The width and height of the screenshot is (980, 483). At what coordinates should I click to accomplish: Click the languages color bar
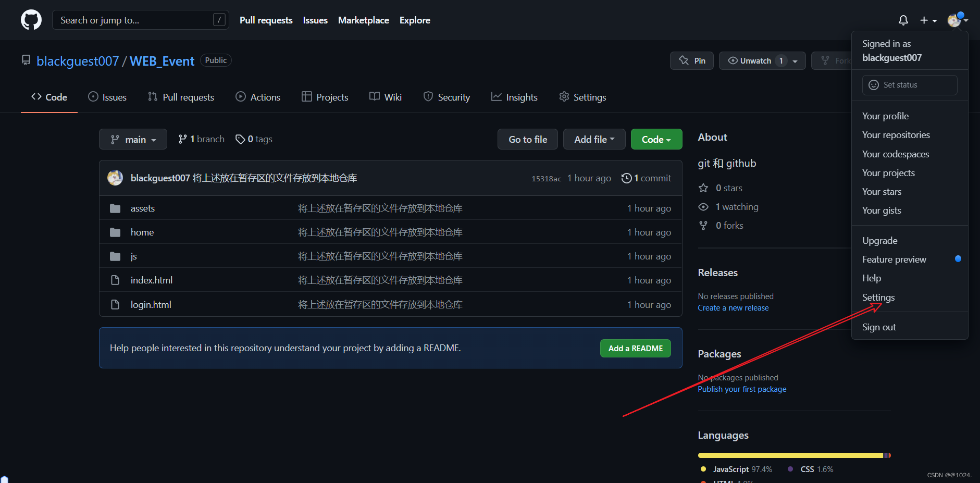pyautogui.click(x=795, y=455)
